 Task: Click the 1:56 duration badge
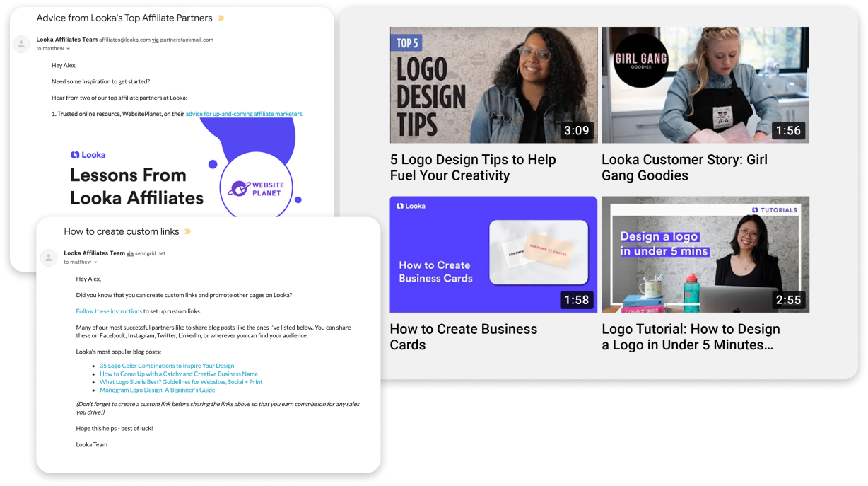[x=788, y=131]
